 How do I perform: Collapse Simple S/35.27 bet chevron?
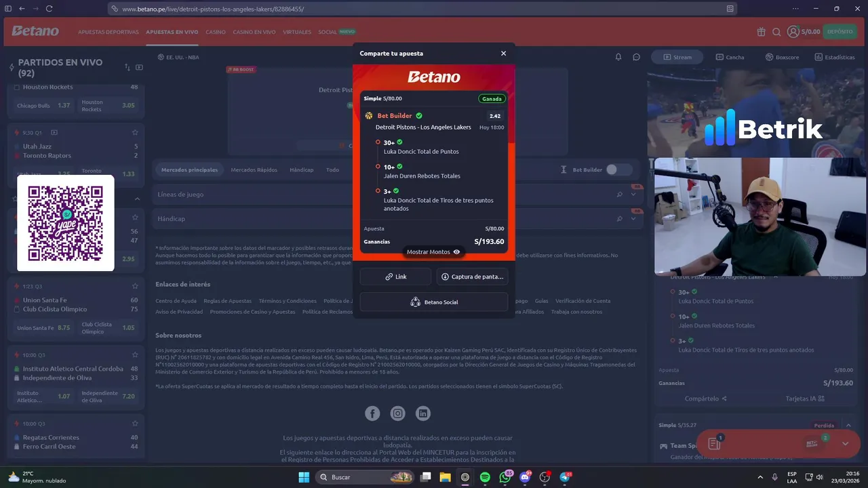pyautogui.click(x=848, y=425)
